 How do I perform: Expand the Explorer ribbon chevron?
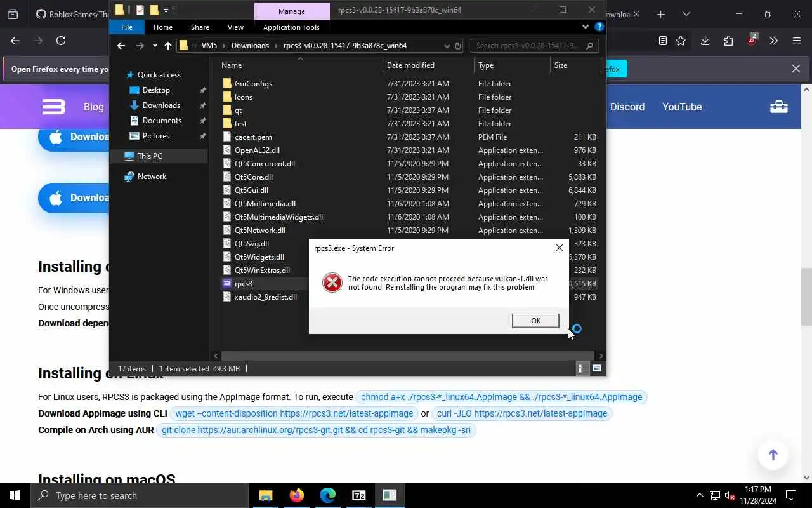586,27
